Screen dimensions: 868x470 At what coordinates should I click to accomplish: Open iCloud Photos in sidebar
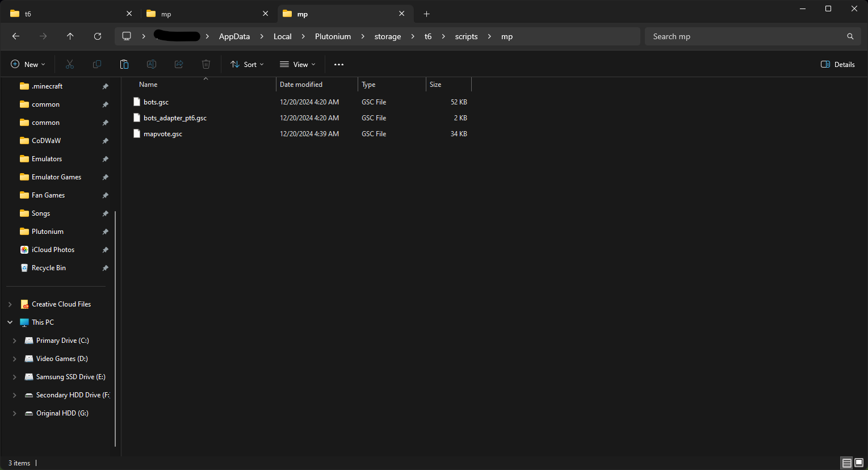(53, 250)
